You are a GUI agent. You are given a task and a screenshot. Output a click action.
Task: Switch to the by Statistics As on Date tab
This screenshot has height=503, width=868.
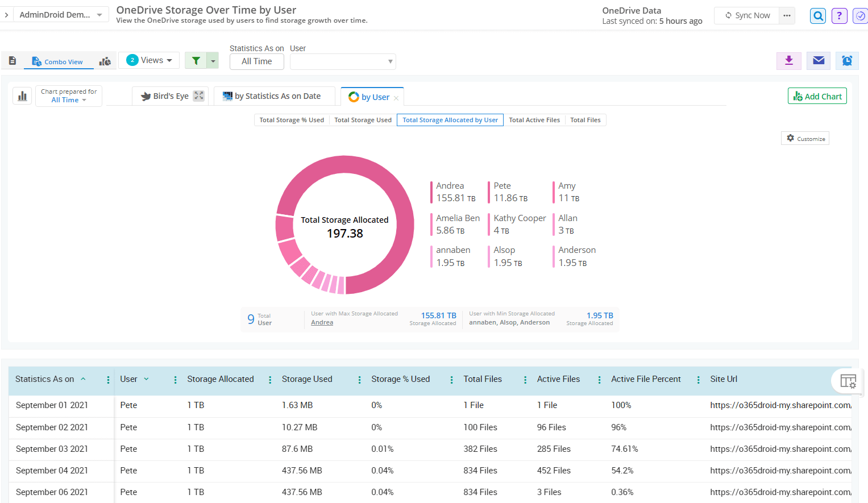click(275, 95)
